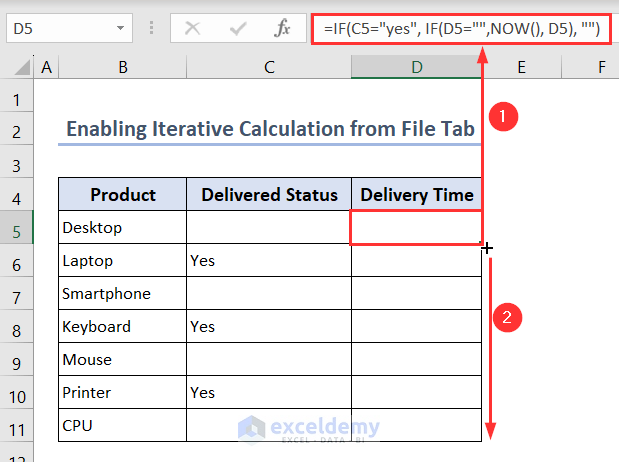Select the 'CPU' cell
This screenshot has height=462, width=619.
pos(123,425)
